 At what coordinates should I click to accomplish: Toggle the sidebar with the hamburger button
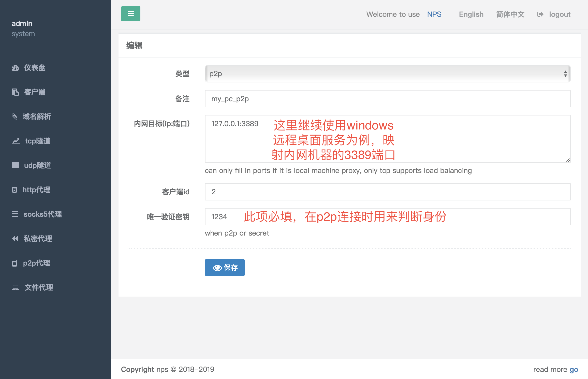click(x=130, y=14)
